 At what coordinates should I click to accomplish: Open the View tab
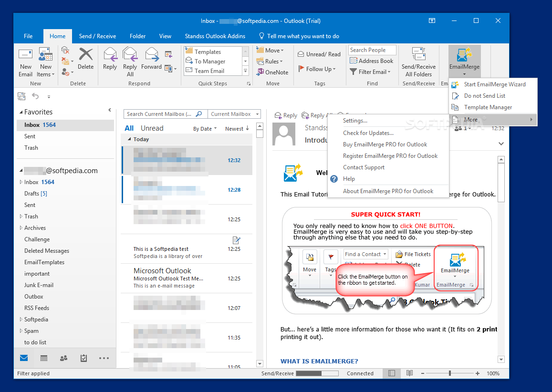(165, 36)
